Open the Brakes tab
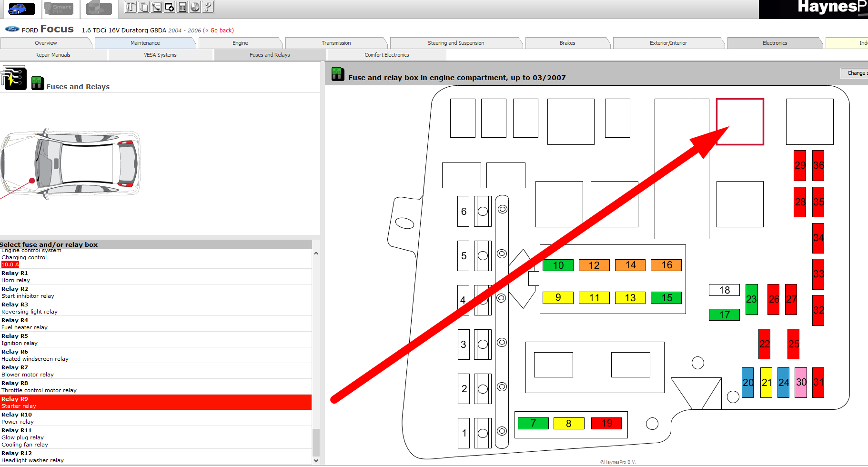Screen dimensions: 868x467 coord(567,43)
